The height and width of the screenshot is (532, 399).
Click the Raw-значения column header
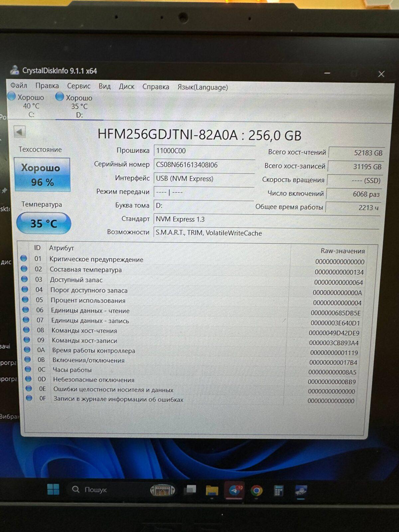coord(342,251)
